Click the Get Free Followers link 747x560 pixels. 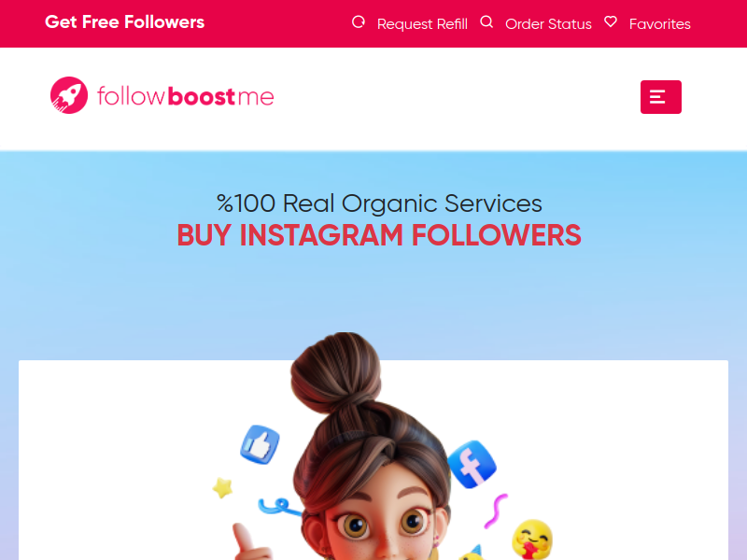[x=124, y=21]
